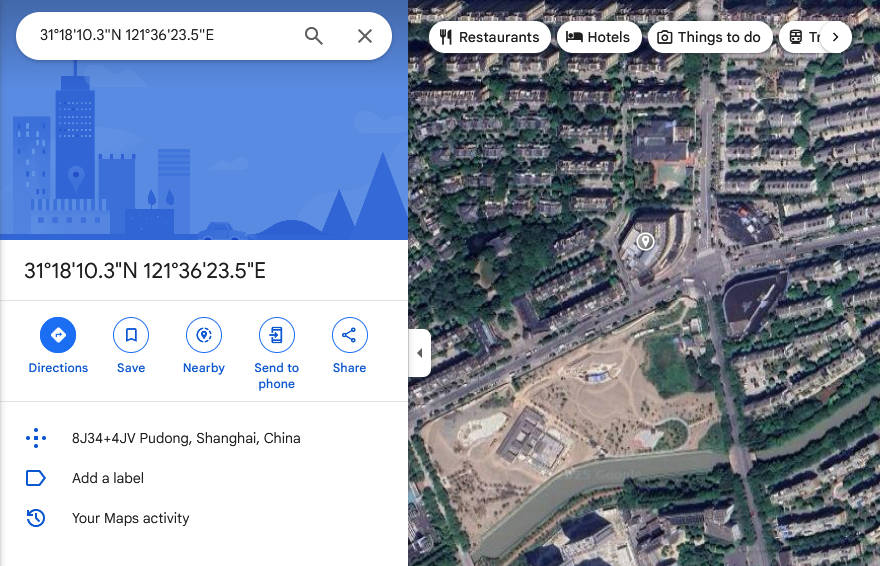Viewport: 880px width, 566px height.
Task: Share this location icon
Action: (349, 335)
